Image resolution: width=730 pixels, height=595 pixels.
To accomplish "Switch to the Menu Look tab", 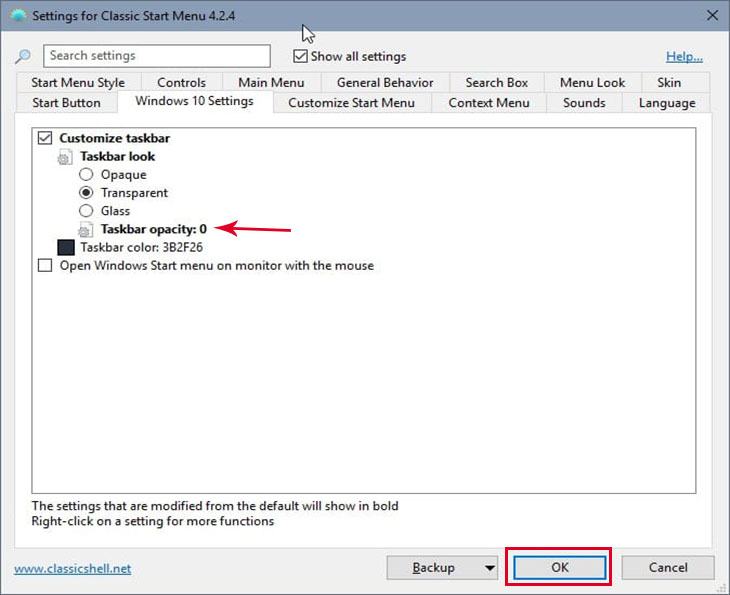I will (592, 82).
